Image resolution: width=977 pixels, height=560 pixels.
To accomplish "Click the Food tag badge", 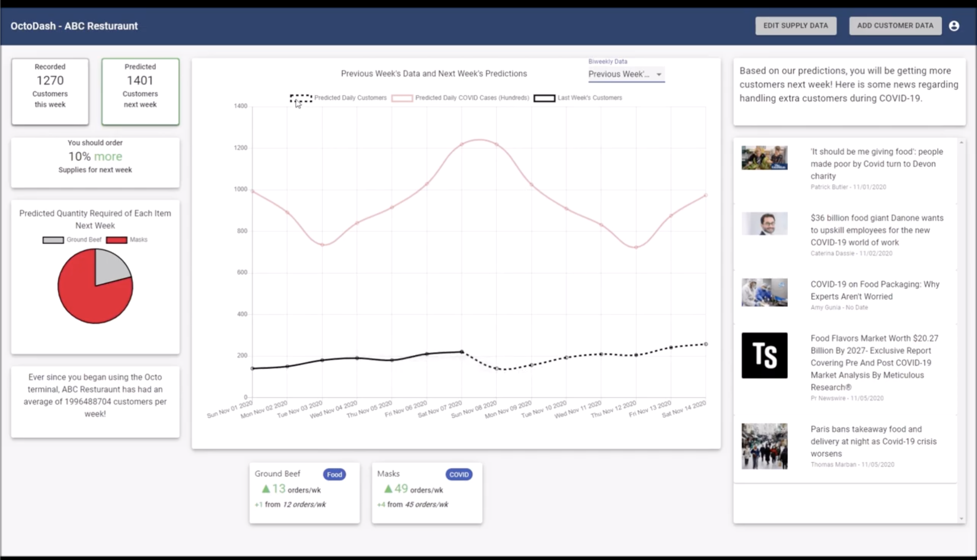I will point(334,475).
